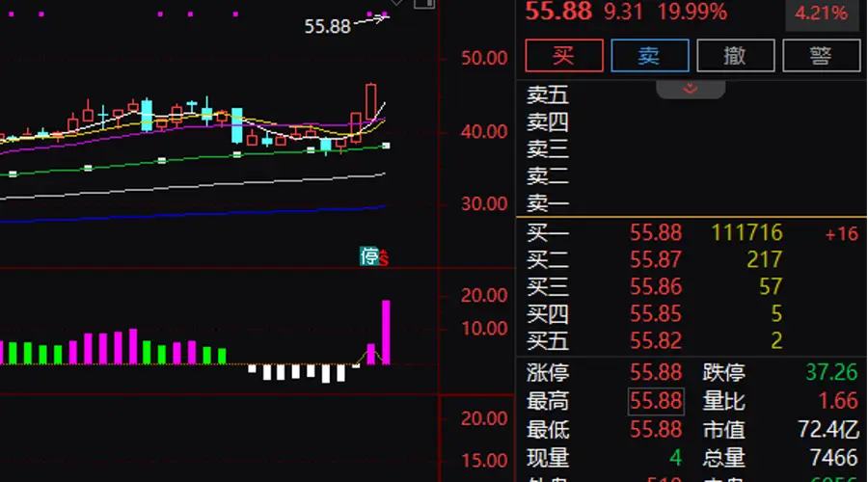Screen dimensions: 868x482
Task: Click the 55.88 annotation label on chart
Action: [327, 27]
